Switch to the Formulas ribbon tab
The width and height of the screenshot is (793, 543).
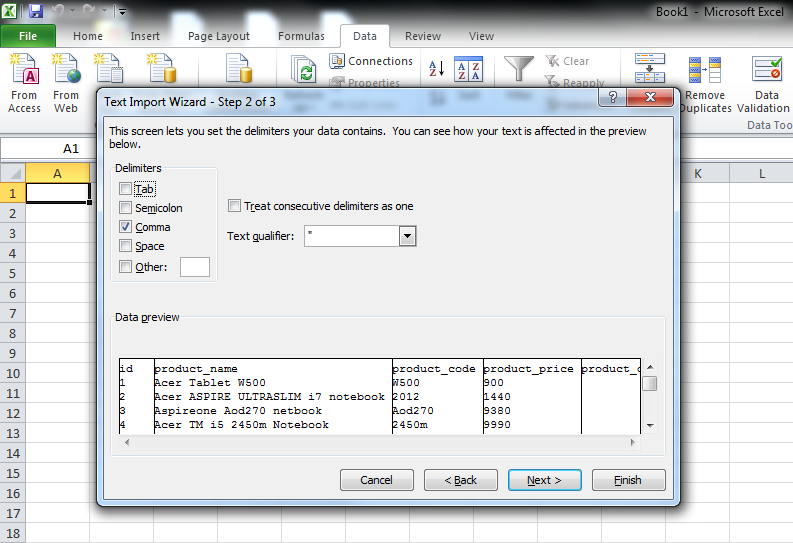click(x=301, y=36)
